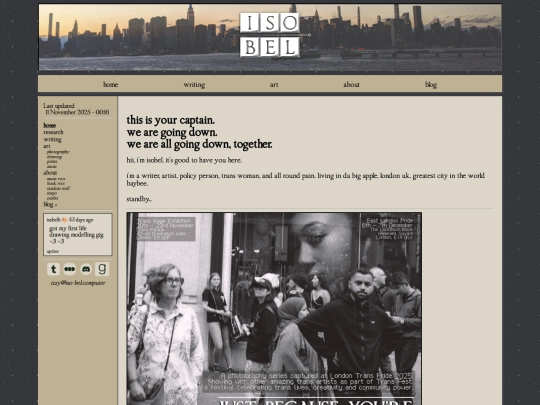The width and height of the screenshot is (540, 405).
Task: Go to 'art' in the top navigation bar
Action: (x=274, y=85)
